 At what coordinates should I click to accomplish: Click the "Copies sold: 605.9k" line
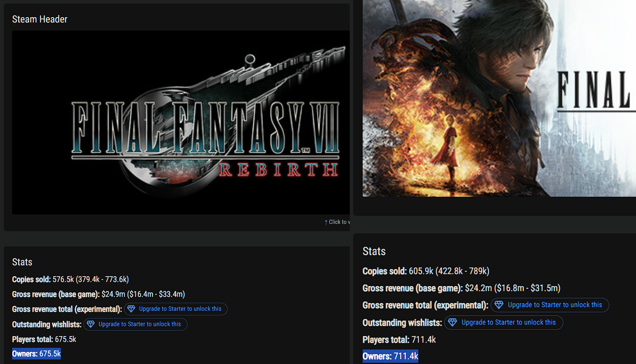(426, 271)
